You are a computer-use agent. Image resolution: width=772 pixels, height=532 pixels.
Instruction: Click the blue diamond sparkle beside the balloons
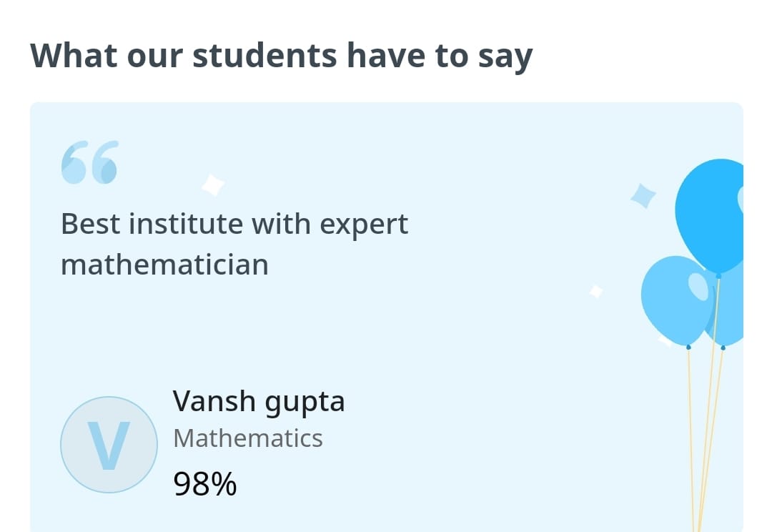tap(643, 194)
